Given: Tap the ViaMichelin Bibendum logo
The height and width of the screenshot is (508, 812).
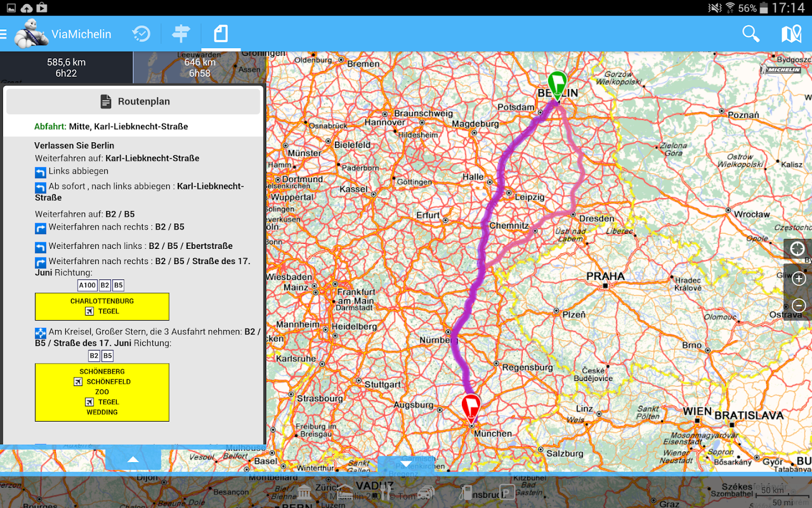Looking at the screenshot, I should 31,34.
